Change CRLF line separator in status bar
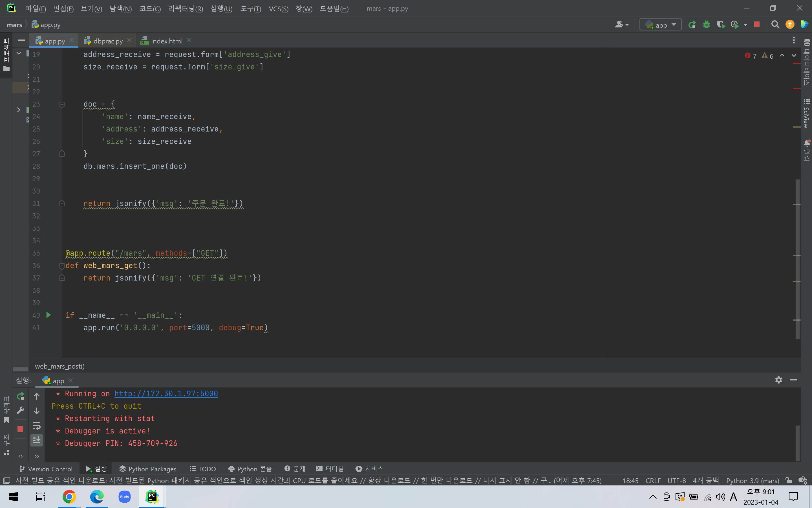The image size is (812, 508). point(653,481)
